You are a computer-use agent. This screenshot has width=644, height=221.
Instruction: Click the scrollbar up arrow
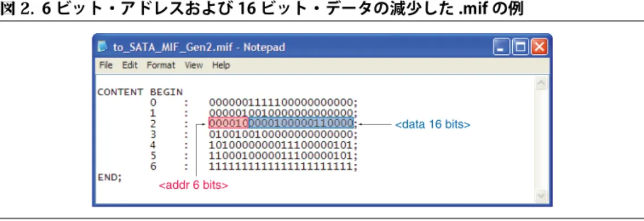pyautogui.click(x=542, y=83)
